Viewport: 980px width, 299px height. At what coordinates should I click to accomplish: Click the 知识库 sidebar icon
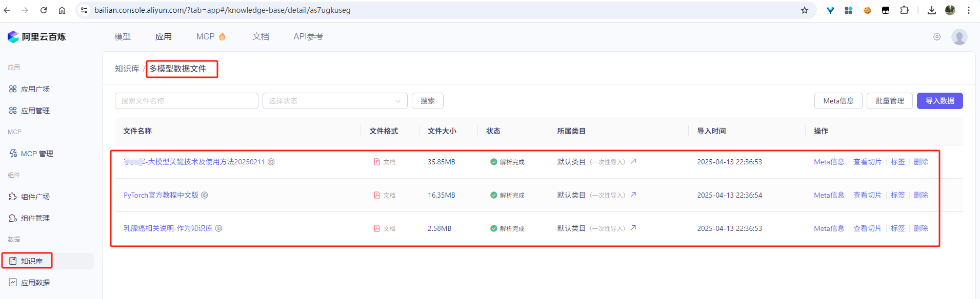(x=13, y=261)
